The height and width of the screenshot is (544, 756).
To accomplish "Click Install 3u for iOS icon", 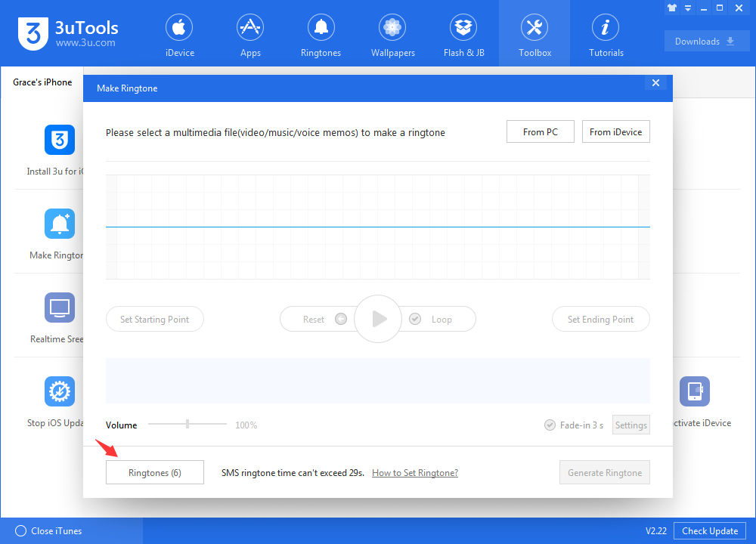I will click(60, 140).
